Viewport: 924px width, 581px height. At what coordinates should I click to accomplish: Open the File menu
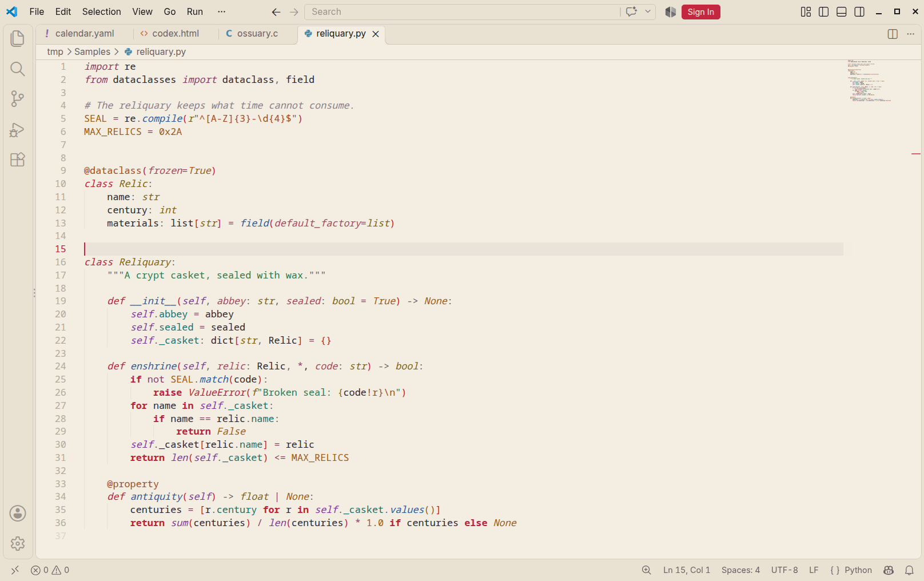[x=37, y=12]
